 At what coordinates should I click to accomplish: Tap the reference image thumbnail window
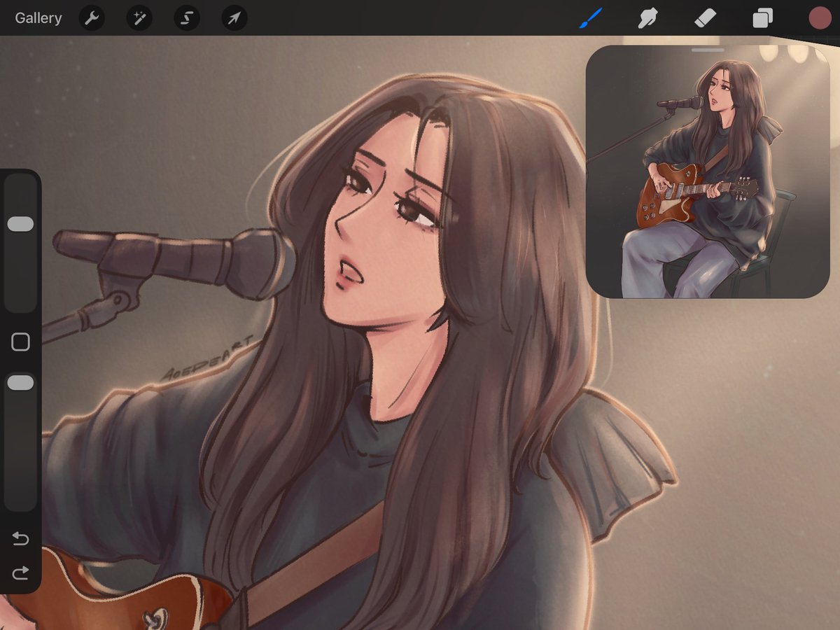[x=708, y=172]
